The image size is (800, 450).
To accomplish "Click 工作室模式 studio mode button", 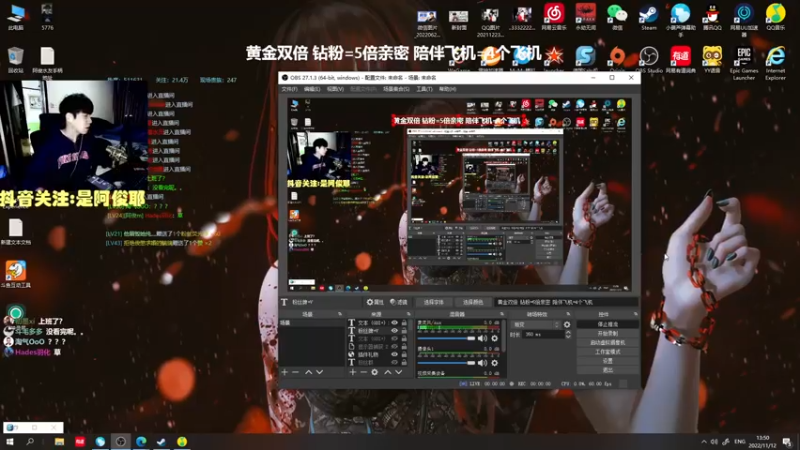I will pos(607,352).
